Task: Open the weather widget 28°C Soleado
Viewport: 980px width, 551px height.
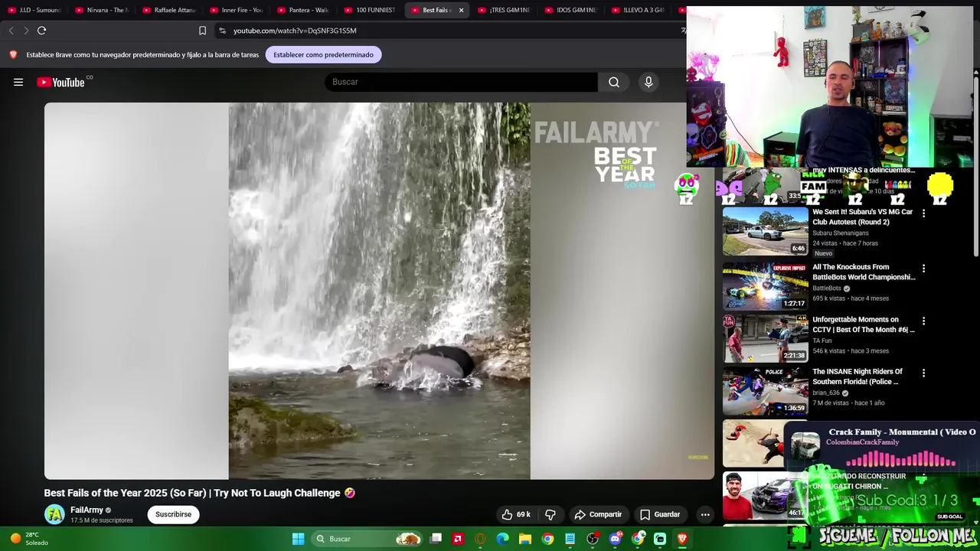Action: pyautogui.click(x=30, y=539)
